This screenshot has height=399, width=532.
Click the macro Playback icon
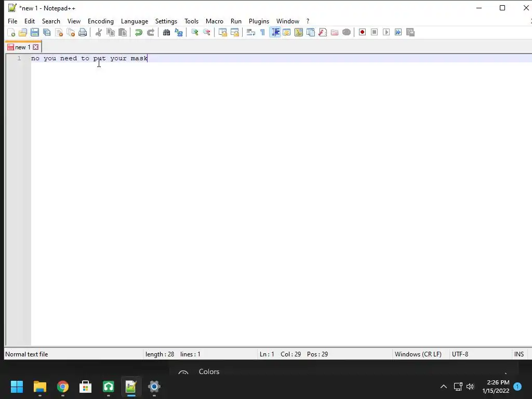point(386,32)
